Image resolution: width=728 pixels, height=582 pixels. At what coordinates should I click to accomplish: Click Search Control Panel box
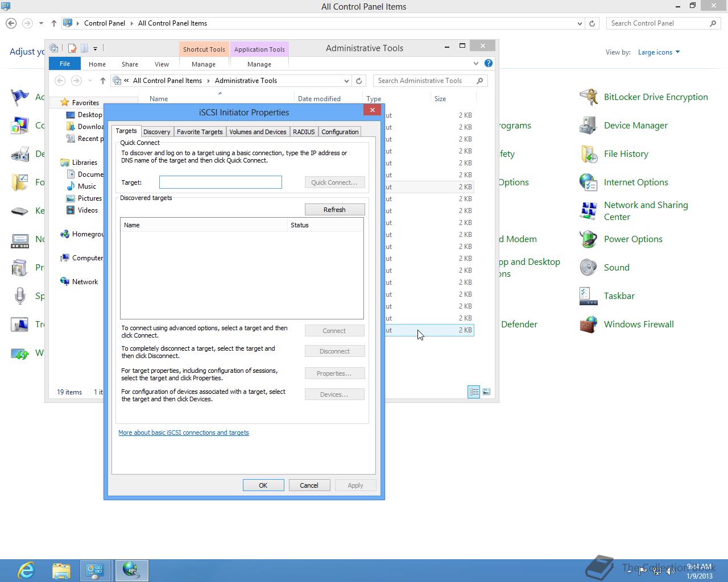click(x=663, y=23)
